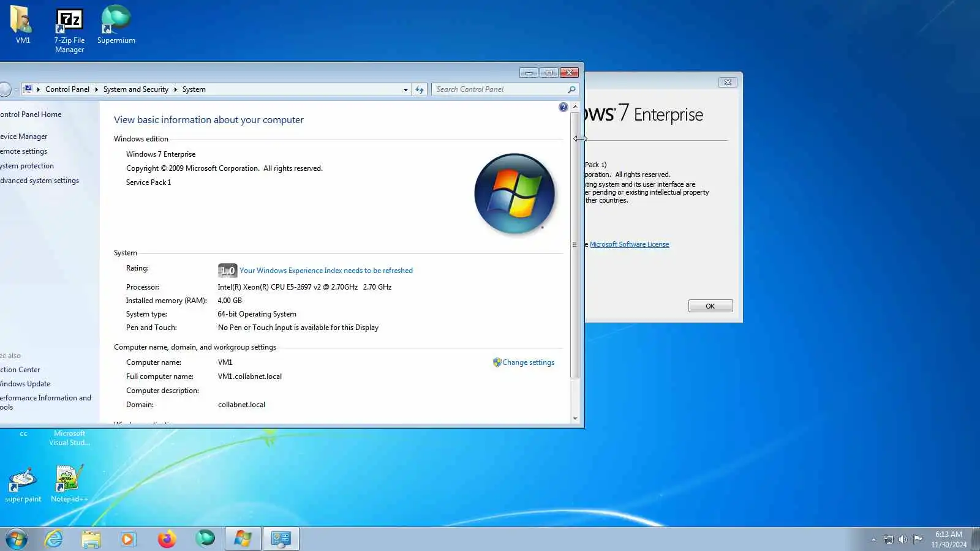Click Change settings for computer name
Screen dimensions: 980x551
tap(528, 362)
